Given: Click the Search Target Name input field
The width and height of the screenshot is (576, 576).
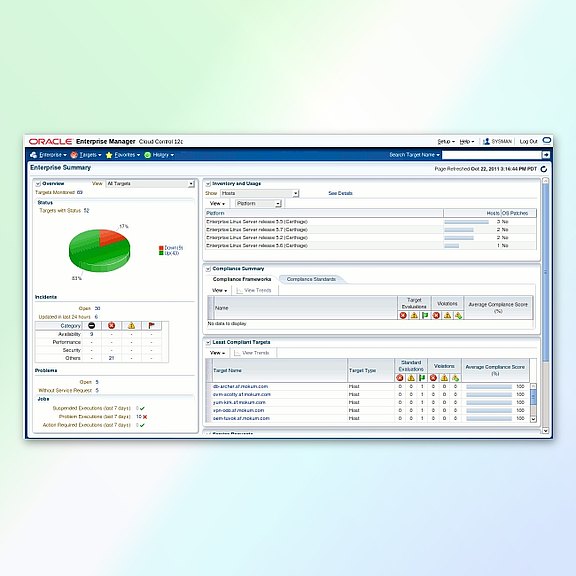Looking at the screenshot, I should coord(492,155).
